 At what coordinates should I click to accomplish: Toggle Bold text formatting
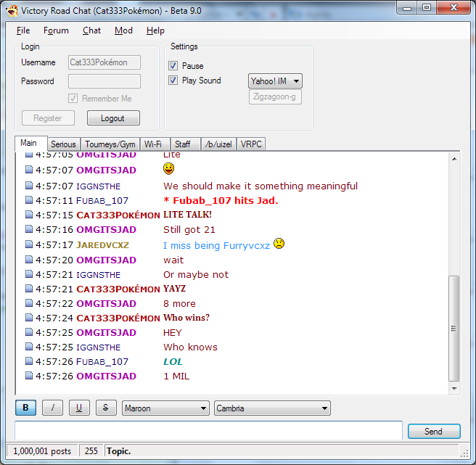pos(25,408)
